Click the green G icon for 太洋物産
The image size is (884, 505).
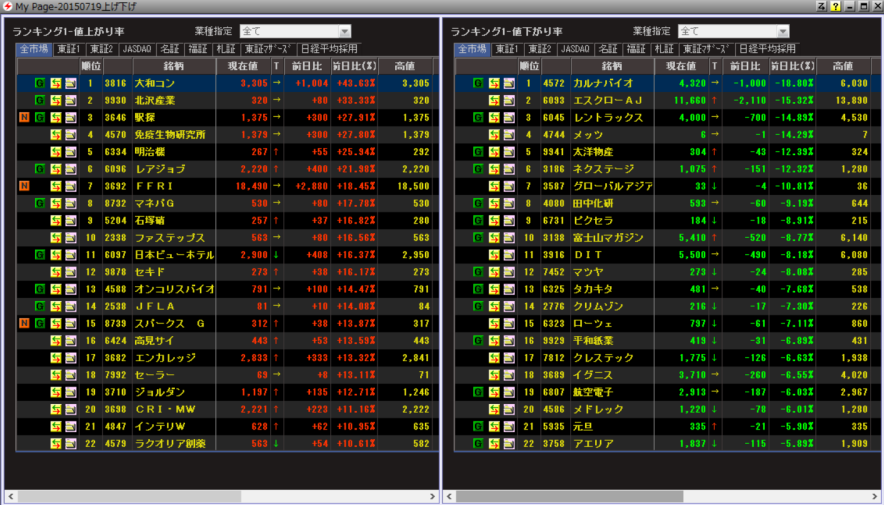pyautogui.click(x=478, y=152)
